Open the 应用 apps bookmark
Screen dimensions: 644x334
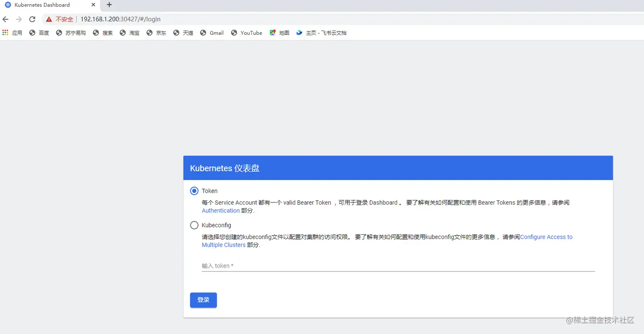coord(12,33)
